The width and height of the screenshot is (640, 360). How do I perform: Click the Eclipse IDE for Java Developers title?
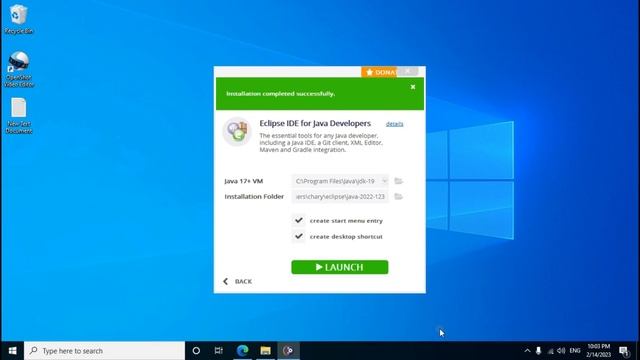pyautogui.click(x=315, y=123)
